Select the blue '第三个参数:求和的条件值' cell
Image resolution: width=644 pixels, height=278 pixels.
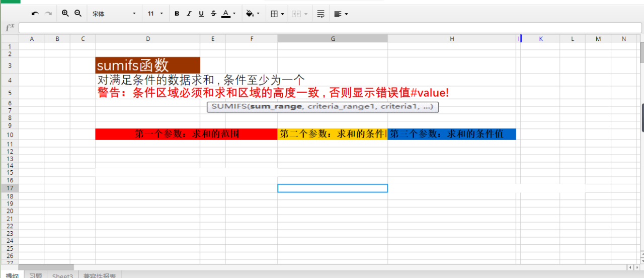pyautogui.click(x=452, y=134)
